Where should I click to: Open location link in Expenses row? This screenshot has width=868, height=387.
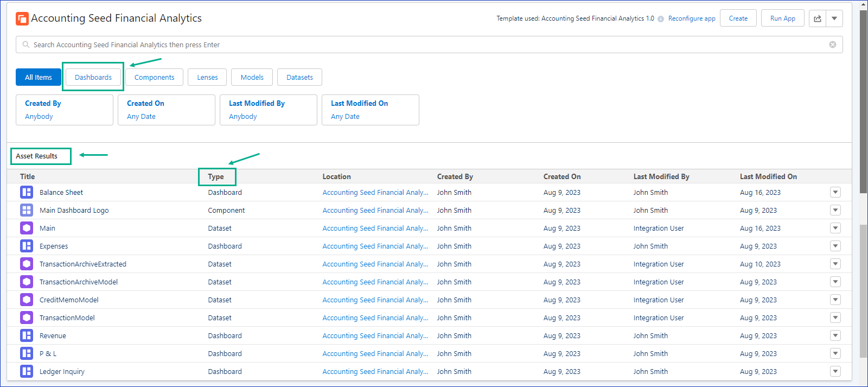coord(375,246)
